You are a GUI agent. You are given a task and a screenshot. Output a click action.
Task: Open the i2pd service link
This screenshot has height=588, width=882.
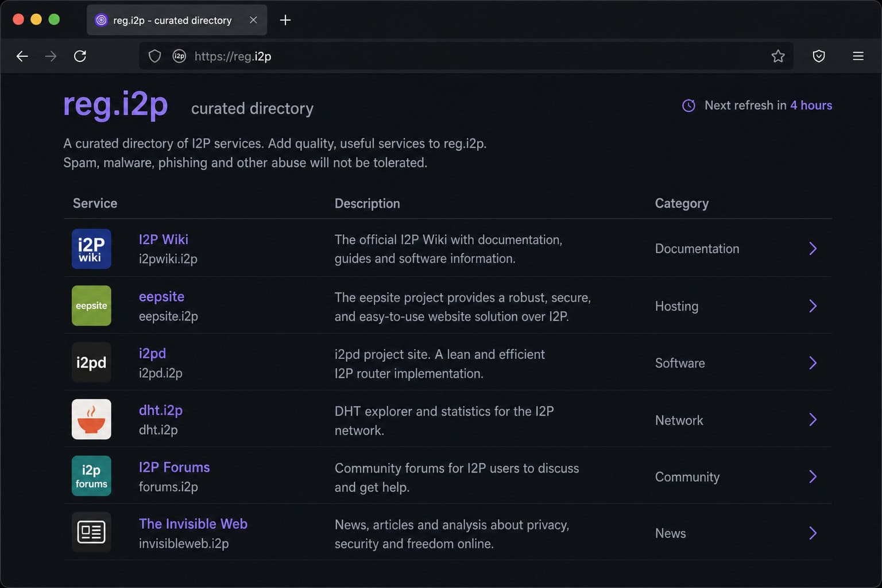(x=152, y=354)
